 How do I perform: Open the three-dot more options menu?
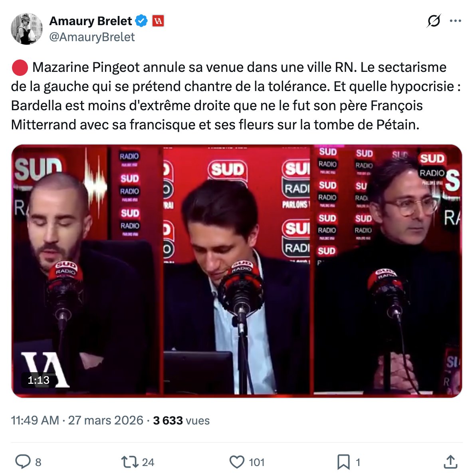(455, 21)
